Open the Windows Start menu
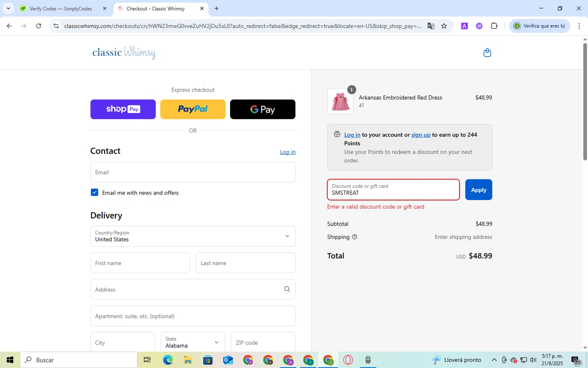 tap(10, 360)
